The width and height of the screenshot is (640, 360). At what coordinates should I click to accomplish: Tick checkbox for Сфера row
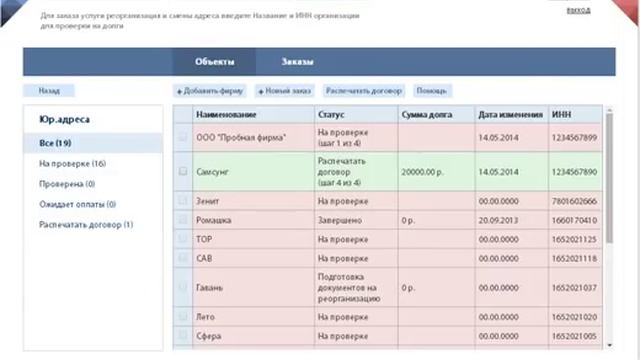point(183,336)
